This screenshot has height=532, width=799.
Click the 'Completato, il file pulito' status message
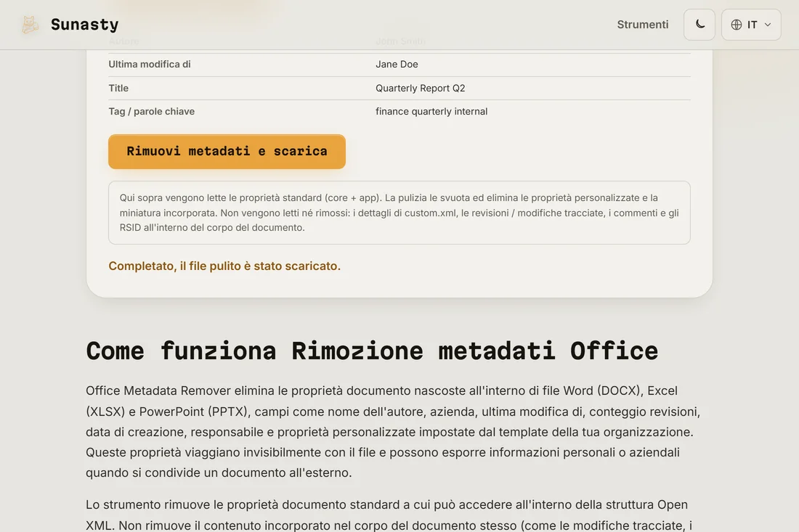tap(224, 266)
